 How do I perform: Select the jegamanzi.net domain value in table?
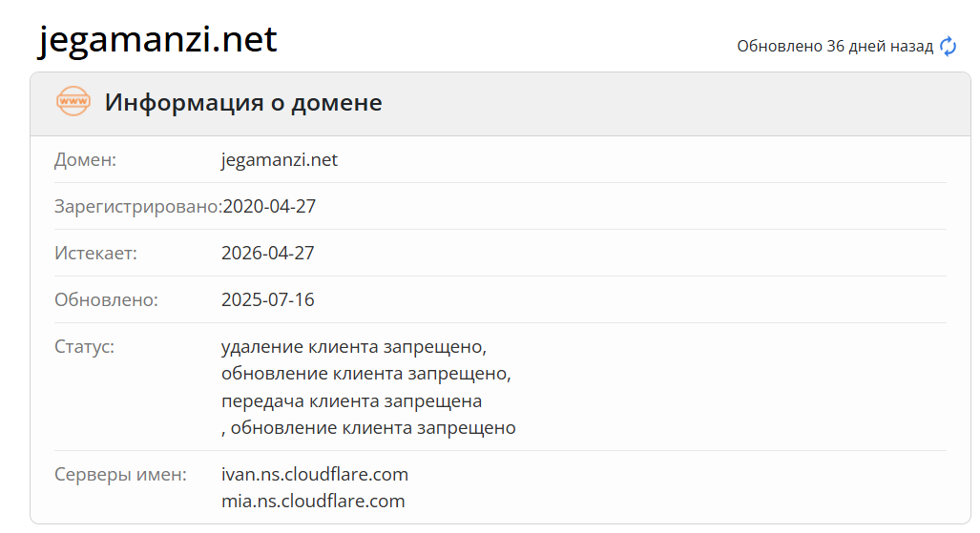pos(280,160)
